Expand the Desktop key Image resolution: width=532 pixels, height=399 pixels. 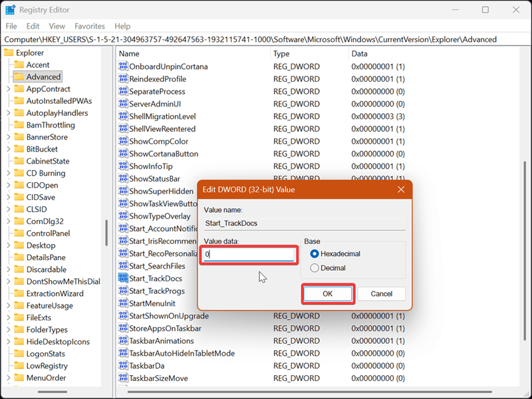coord(9,245)
